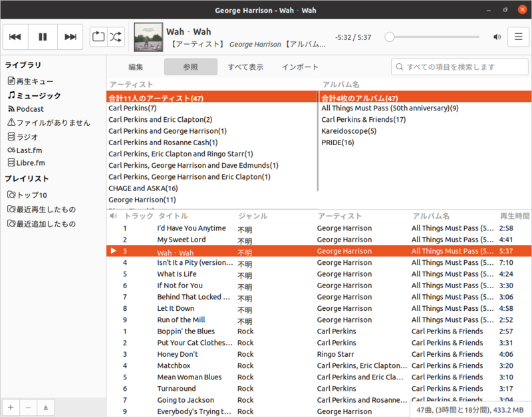This screenshot has height=418, width=532.
Task: Sort by トラック column header
Action: coord(139,216)
